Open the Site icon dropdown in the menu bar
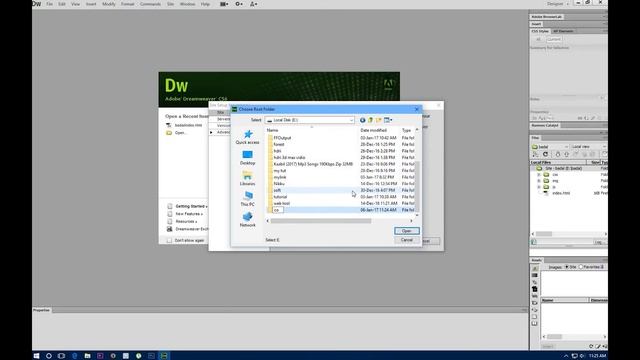Viewport: 640px width, 360px height. tap(253, 4)
